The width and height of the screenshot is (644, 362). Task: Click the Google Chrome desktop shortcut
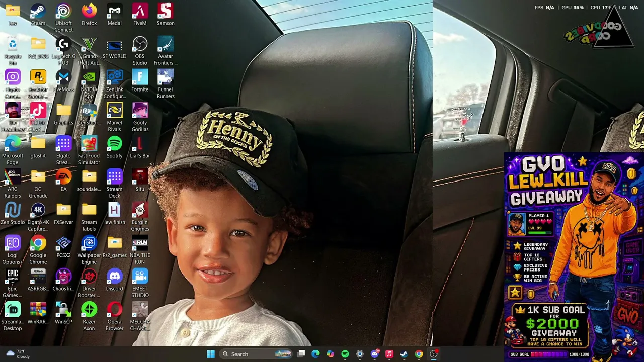point(38,250)
